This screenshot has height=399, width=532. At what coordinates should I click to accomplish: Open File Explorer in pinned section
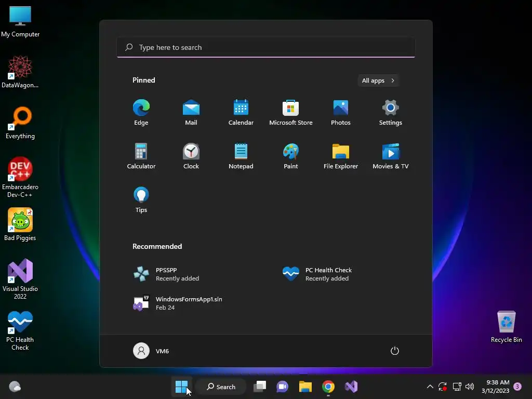[x=341, y=156]
